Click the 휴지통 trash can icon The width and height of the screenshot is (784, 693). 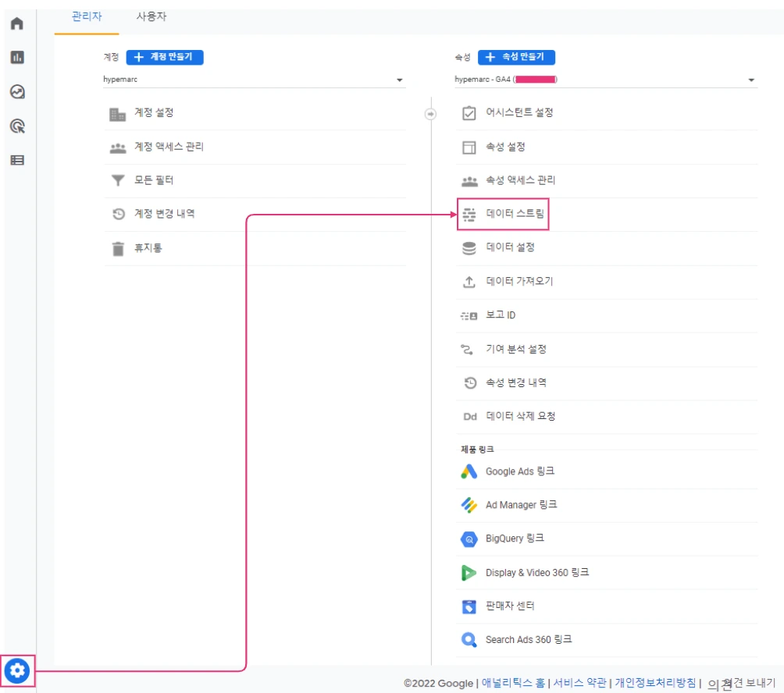click(118, 248)
